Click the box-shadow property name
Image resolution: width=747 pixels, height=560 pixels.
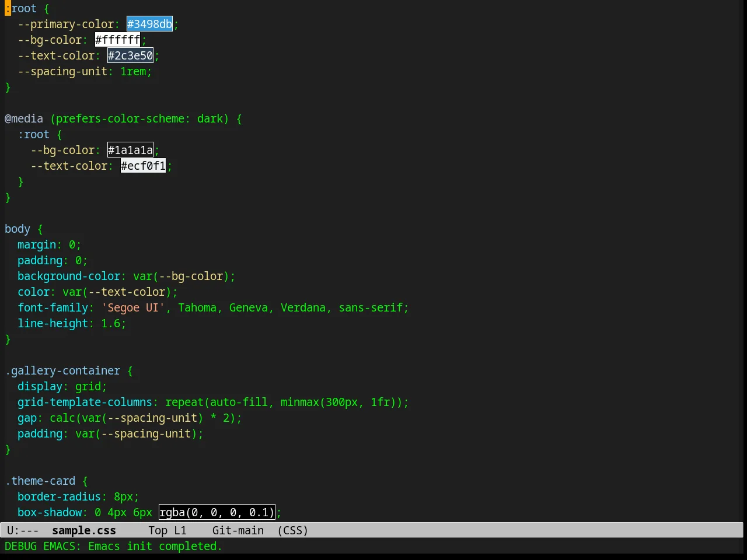50,512
